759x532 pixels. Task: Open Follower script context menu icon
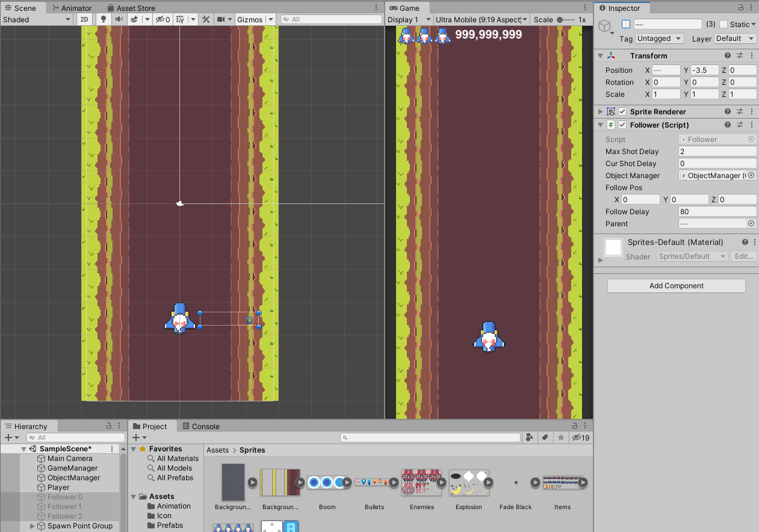752,125
